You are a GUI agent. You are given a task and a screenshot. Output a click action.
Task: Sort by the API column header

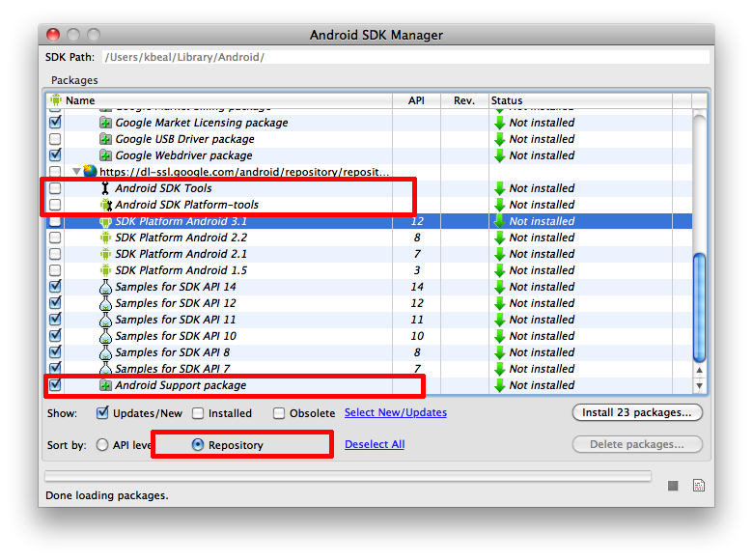(416, 100)
